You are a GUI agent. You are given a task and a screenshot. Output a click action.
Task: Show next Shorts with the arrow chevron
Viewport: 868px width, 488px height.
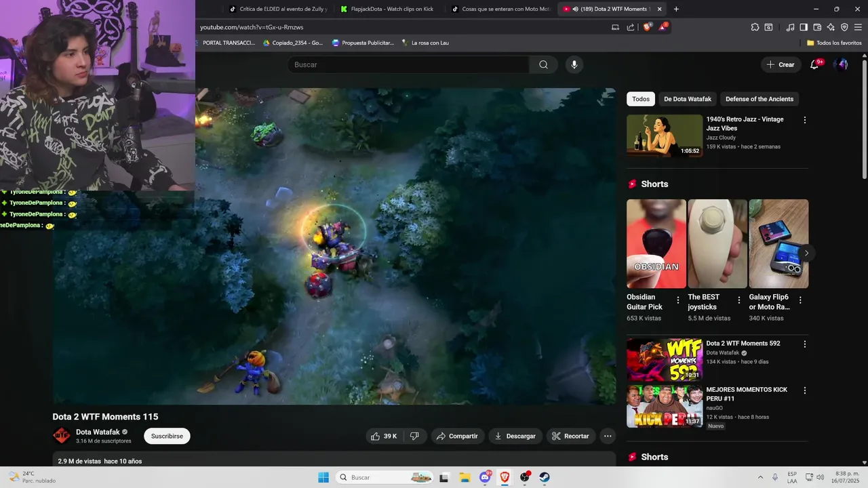(806, 253)
